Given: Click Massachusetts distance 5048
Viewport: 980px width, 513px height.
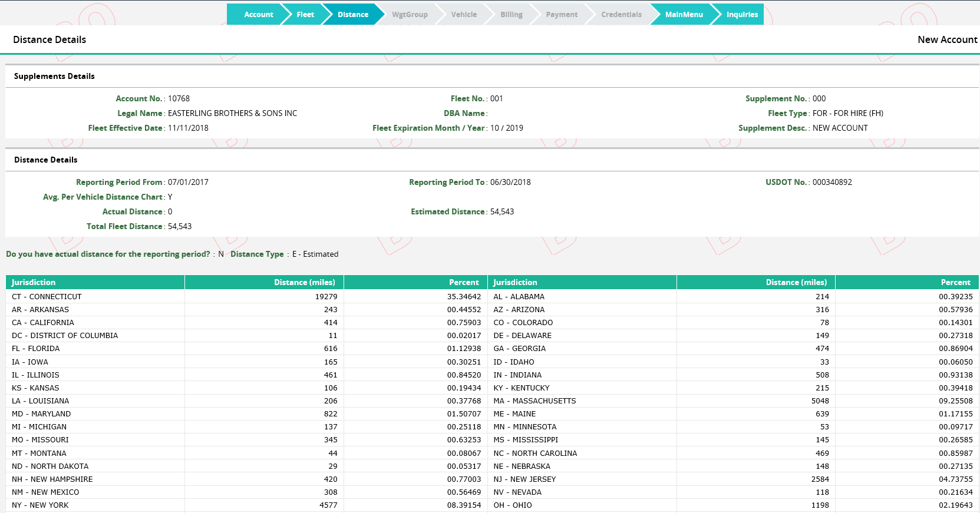Looking at the screenshot, I should point(820,401).
